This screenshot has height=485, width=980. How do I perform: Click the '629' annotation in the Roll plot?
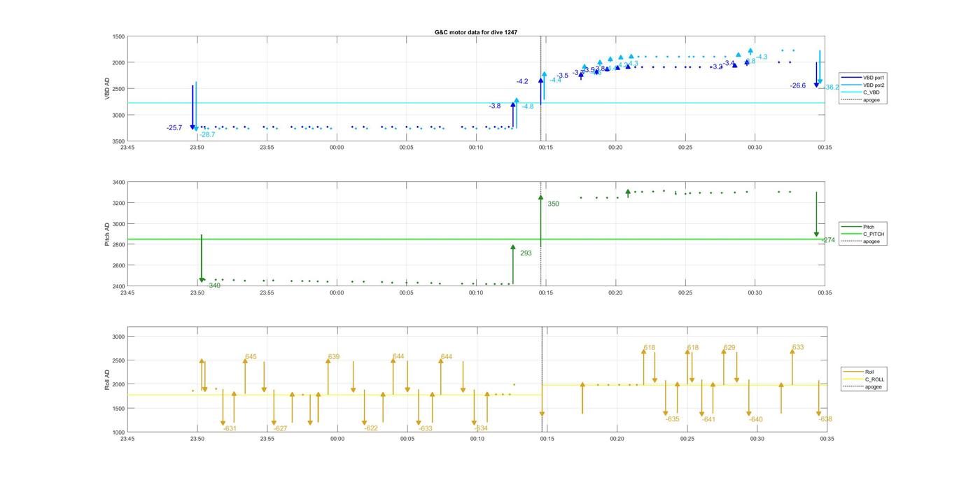click(x=729, y=348)
